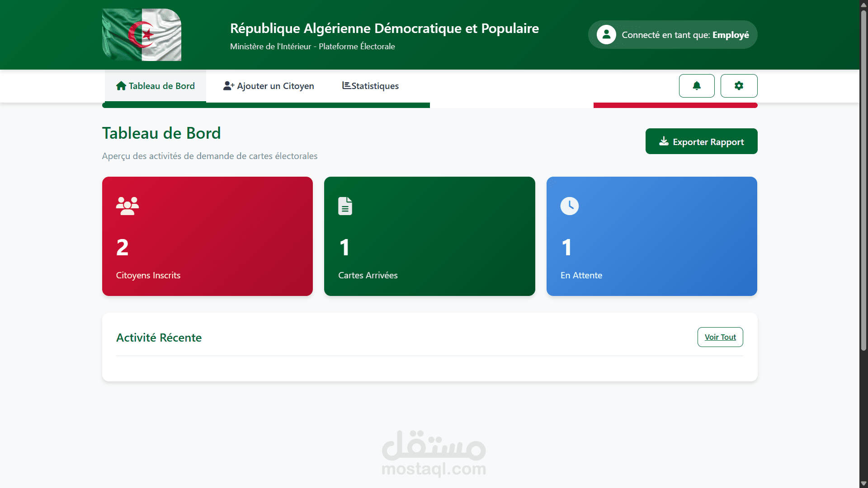Open the notifications bell

point(697,86)
